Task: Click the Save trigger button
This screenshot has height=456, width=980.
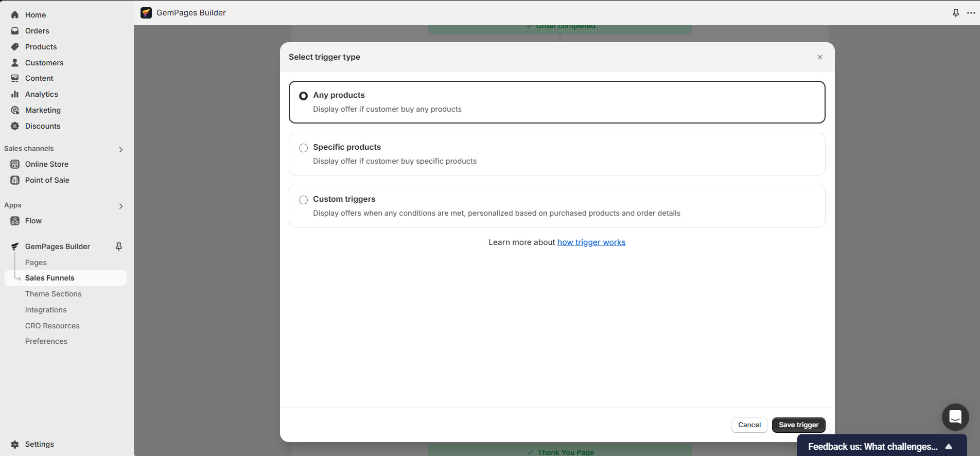Action: point(798,425)
